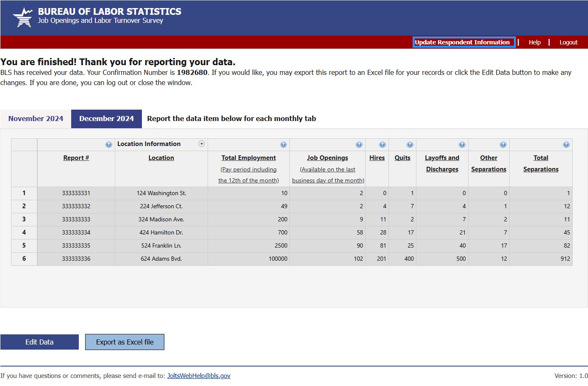Click help icon above Total Separations
Screen dimensions: 588x386
(x=566, y=145)
